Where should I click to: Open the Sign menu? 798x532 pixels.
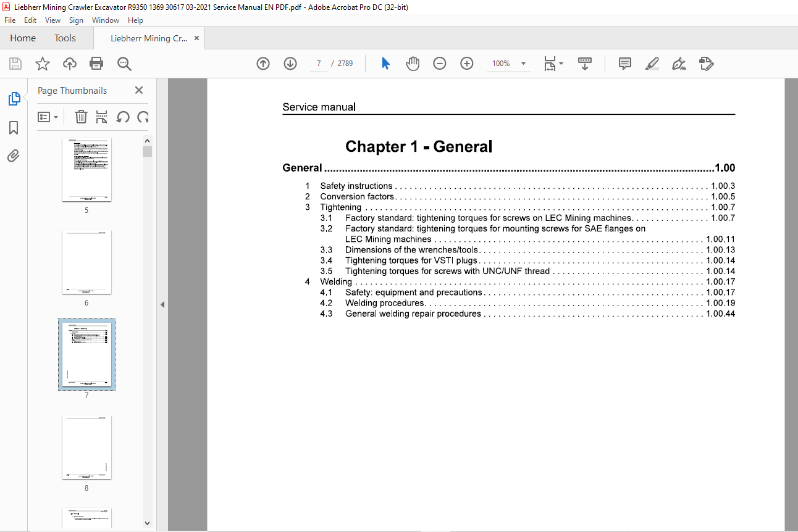click(x=76, y=20)
